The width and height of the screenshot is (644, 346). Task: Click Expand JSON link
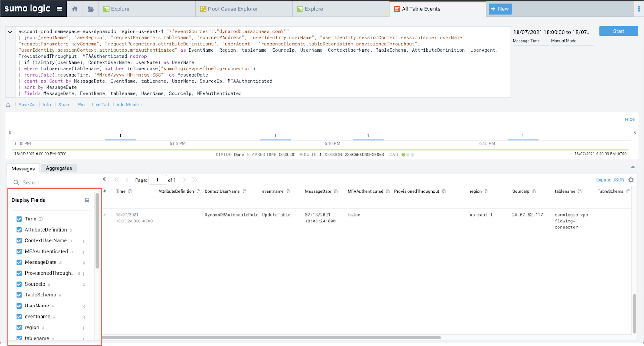point(610,180)
